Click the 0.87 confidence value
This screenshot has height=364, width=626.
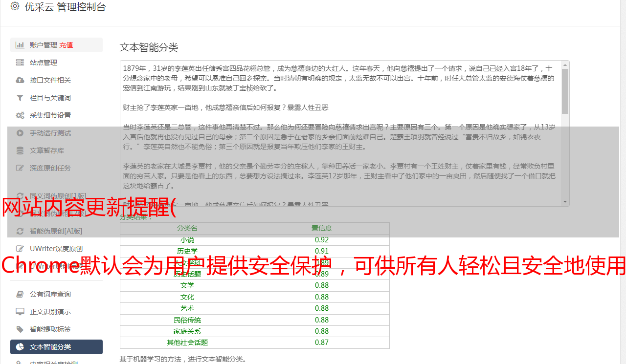322,343
